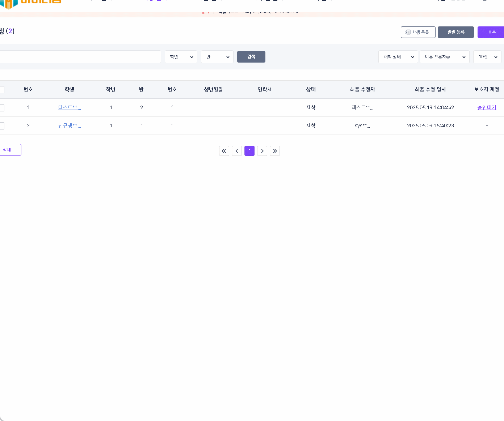504x421 pixels.
Task: Click the 승인대기 guardian account link
Action: [487, 107]
